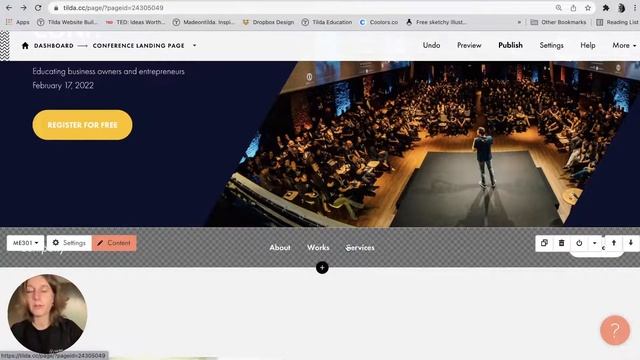Screen dimensions: 640x360
Task: Open Tilda Education bookmark
Action: click(327, 22)
